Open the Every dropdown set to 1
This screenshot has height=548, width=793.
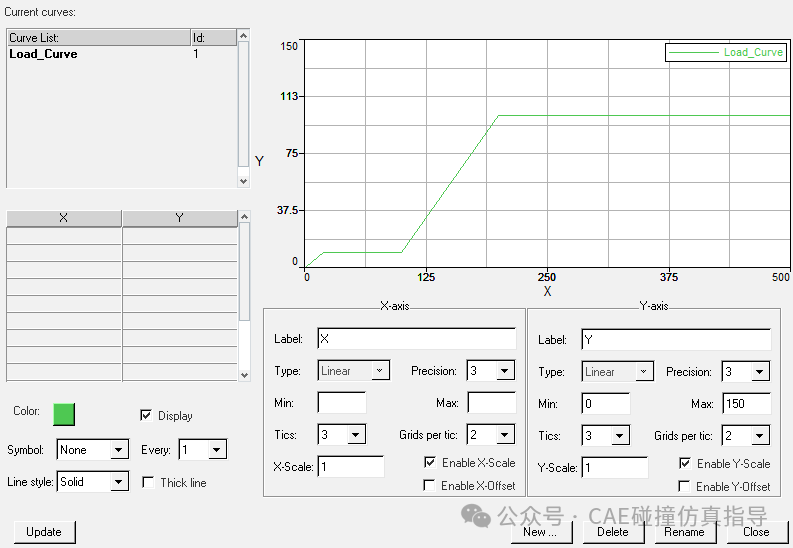point(203,450)
